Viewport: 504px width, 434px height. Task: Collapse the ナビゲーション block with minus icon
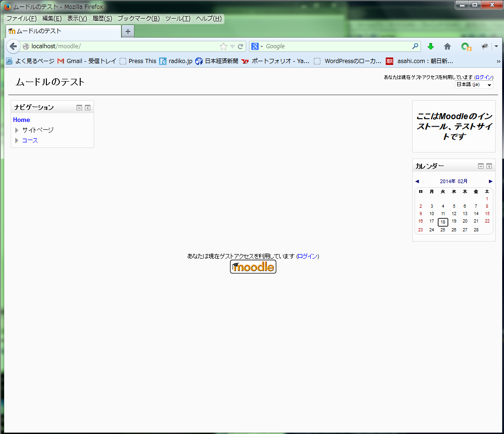pyautogui.click(x=79, y=108)
